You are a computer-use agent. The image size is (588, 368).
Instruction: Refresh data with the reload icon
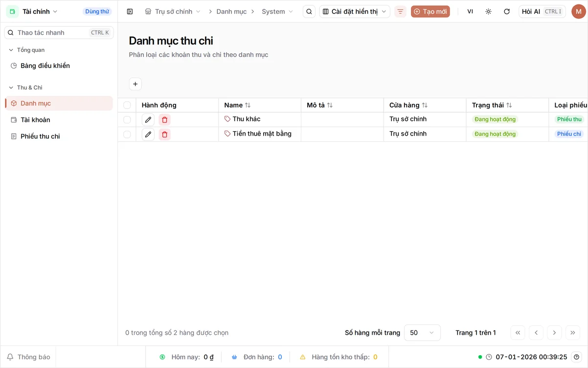coord(507,11)
